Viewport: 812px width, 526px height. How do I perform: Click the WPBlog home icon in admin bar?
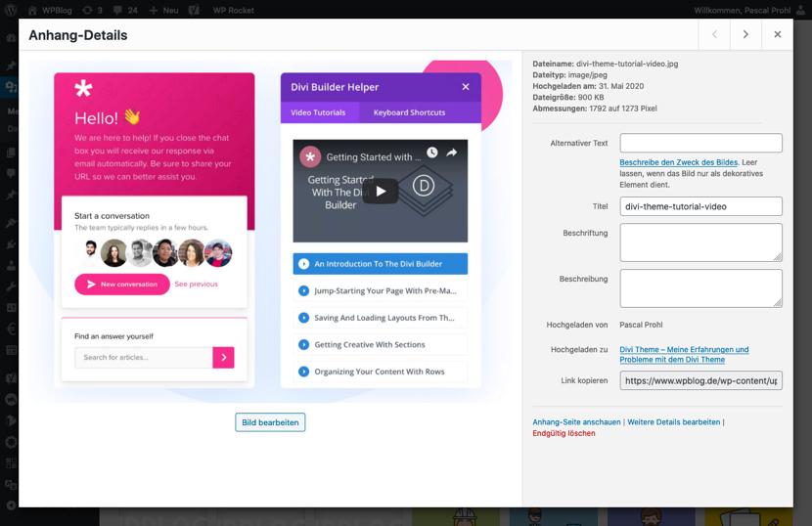click(x=32, y=10)
